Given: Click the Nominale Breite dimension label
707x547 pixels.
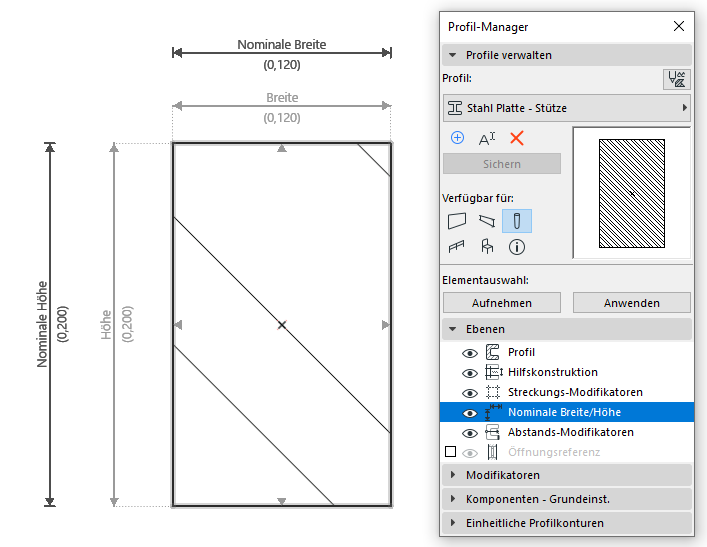Looking at the screenshot, I should [282, 45].
